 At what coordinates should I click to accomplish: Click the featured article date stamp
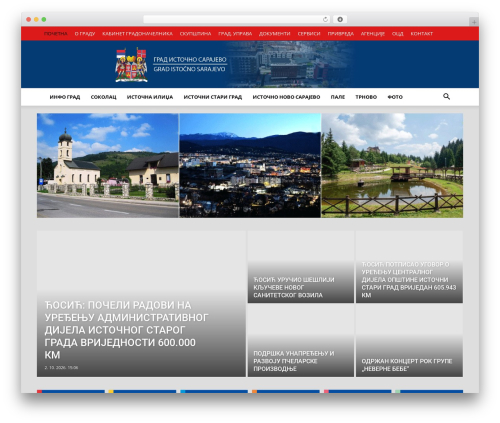61,367
